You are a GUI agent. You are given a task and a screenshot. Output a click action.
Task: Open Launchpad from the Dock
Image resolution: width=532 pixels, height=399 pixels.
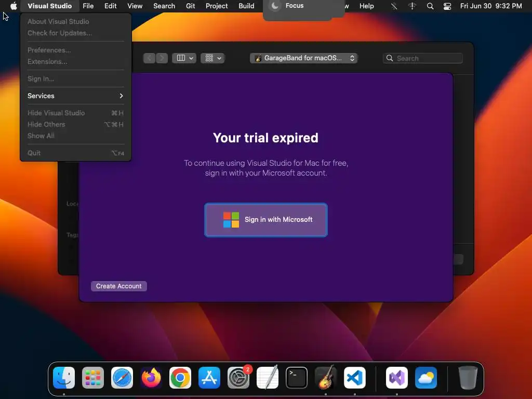pos(93,378)
